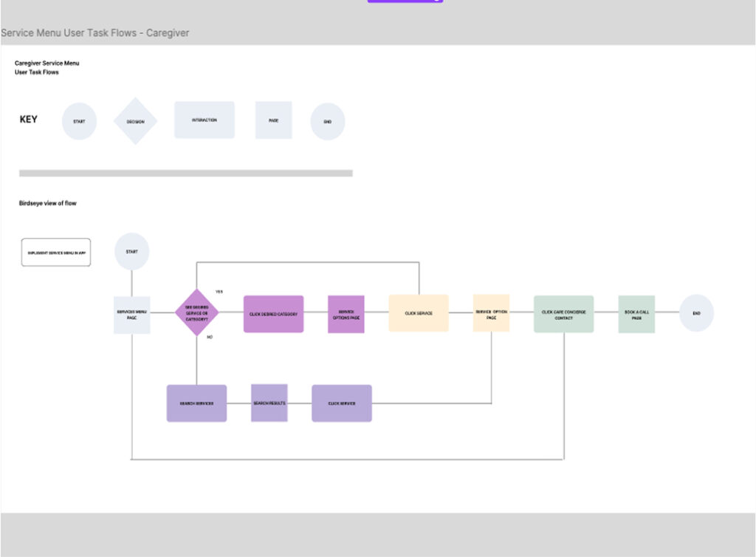
Task: Select the START circle in the flow
Action: (131, 252)
